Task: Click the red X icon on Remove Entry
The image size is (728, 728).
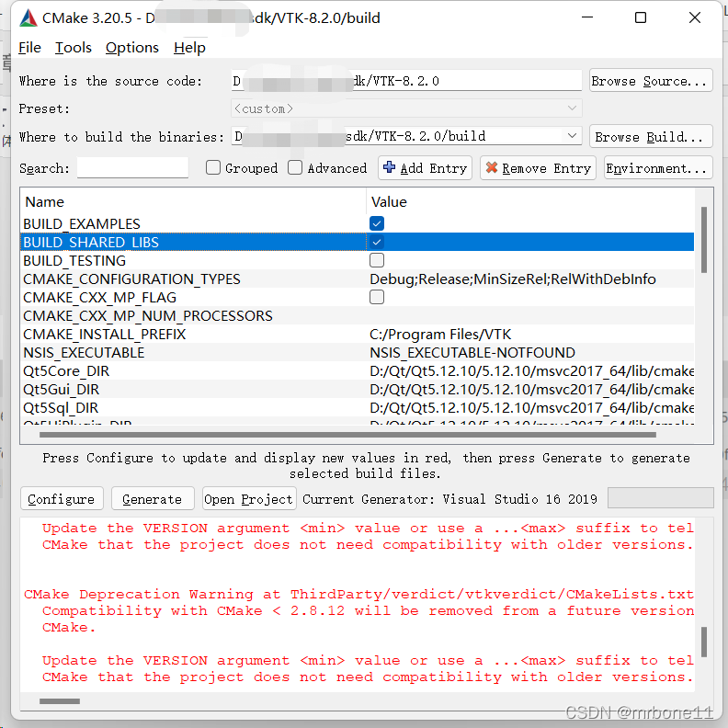Action: [491, 167]
